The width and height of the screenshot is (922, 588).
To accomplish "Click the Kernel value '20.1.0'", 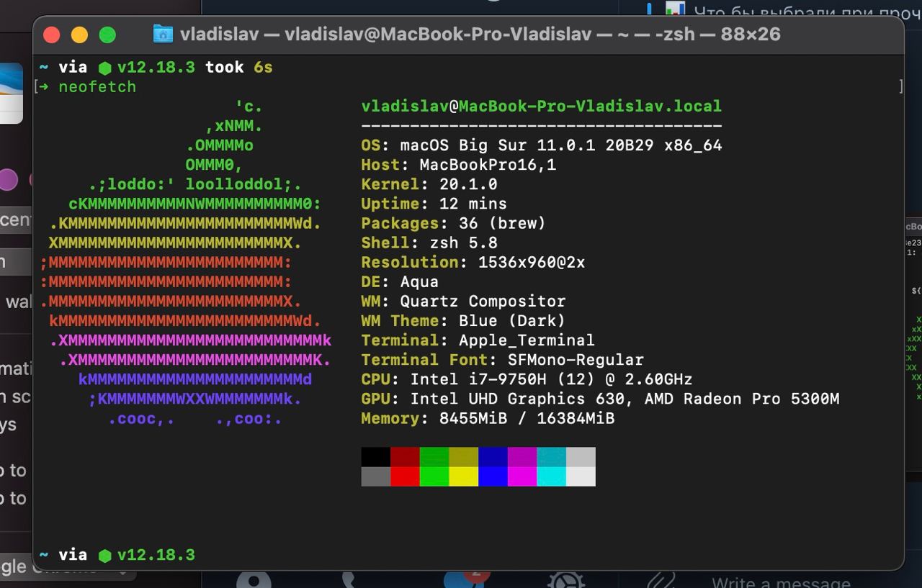I will click(x=468, y=184).
